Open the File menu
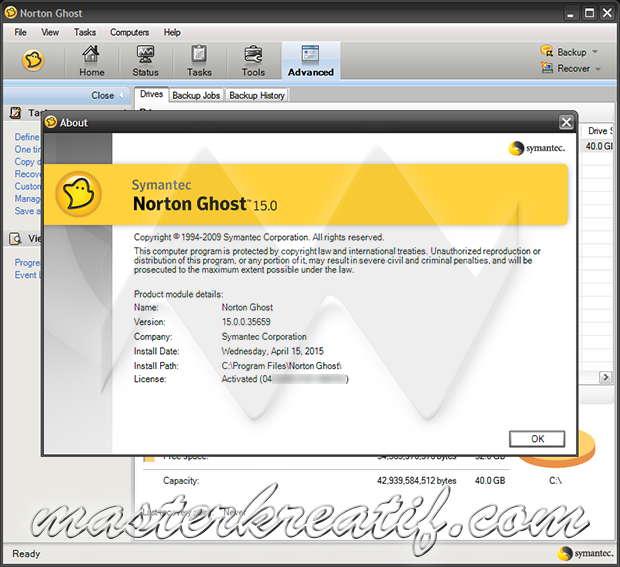This screenshot has width=620, height=567. pos(21,32)
